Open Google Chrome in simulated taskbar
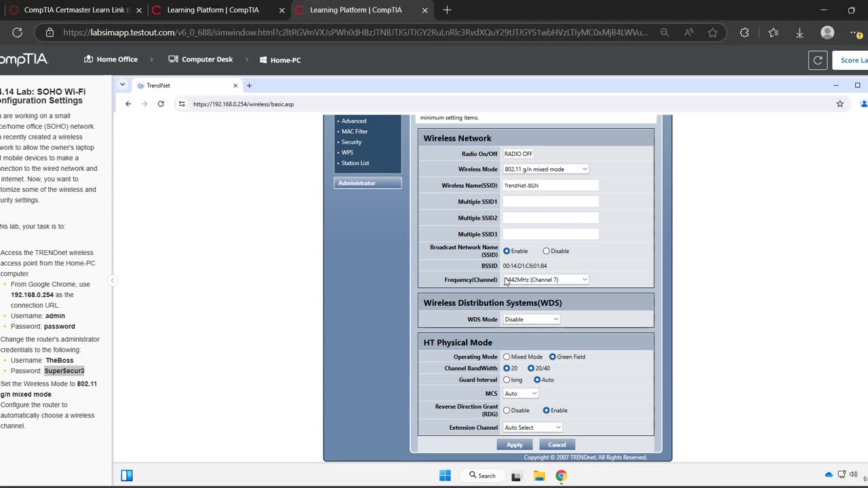This screenshot has height=488, width=868. [561, 476]
